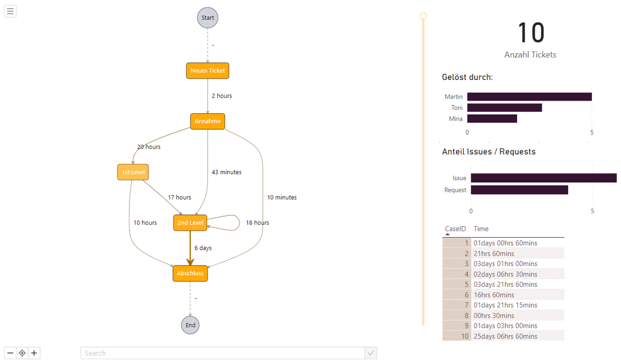Select the End node in the process graph
This screenshot has height=364, width=621.
pyautogui.click(x=190, y=325)
